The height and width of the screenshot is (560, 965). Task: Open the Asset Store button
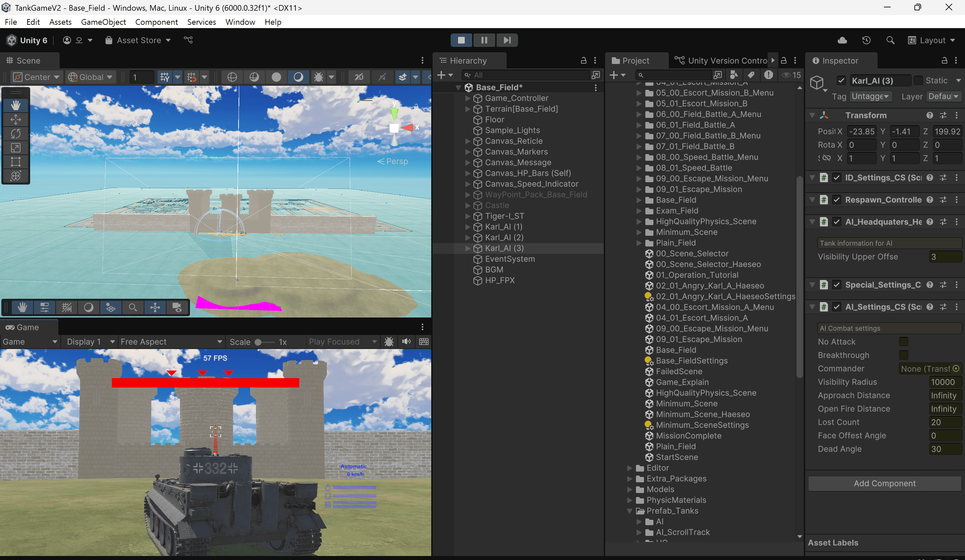138,40
